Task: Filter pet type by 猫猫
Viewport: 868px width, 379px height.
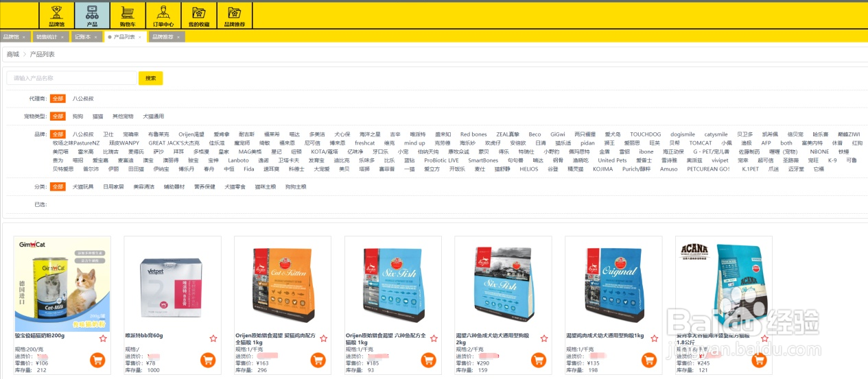Action: pyautogui.click(x=98, y=117)
